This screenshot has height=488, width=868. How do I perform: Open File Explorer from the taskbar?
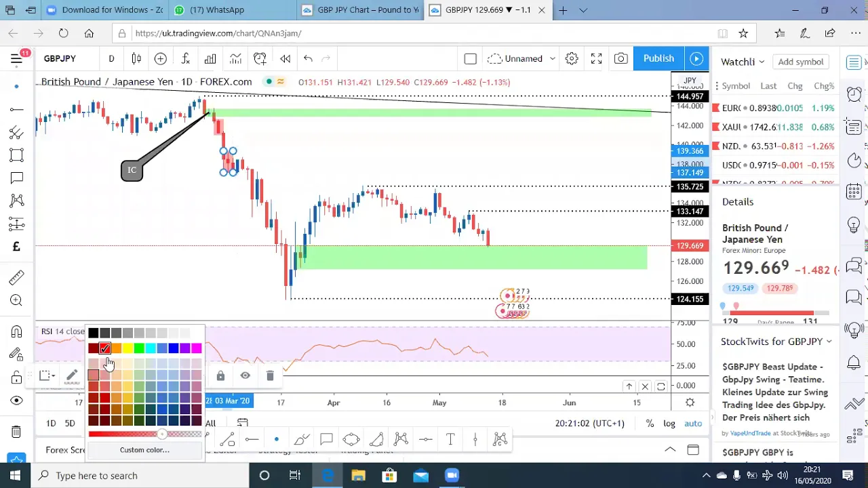(x=358, y=475)
